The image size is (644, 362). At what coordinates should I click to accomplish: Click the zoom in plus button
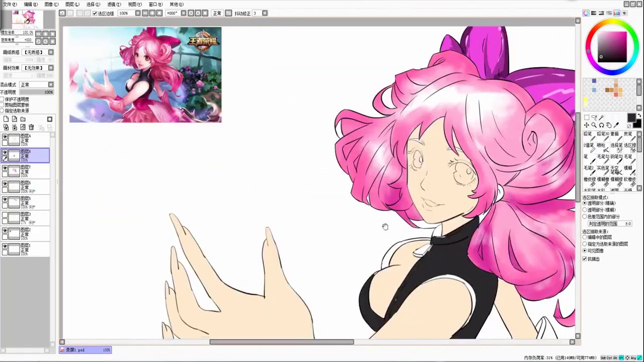(152, 13)
